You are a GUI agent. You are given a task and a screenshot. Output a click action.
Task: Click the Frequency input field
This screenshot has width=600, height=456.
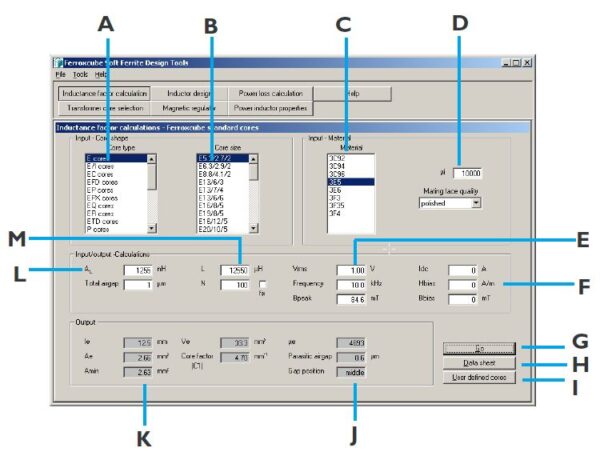351,285
